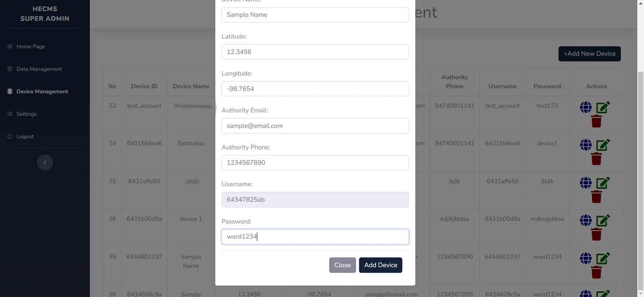This screenshot has height=297, width=644.
Task: Collapse the sidebar with the chevron button
Action: pos(45,162)
